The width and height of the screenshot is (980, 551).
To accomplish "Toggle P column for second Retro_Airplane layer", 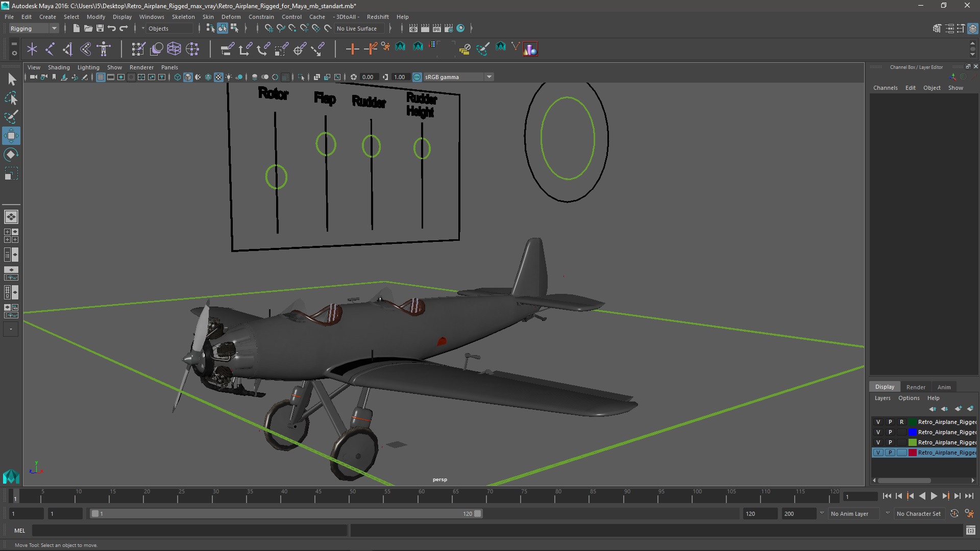I will click(890, 432).
